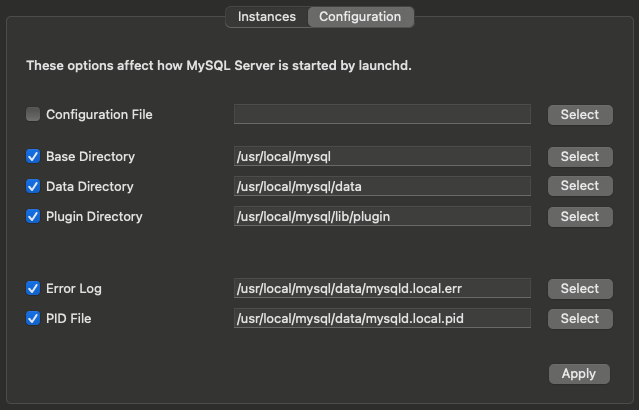Select the Configuration tab
639x410 pixels.
pyautogui.click(x=361, y=17)
